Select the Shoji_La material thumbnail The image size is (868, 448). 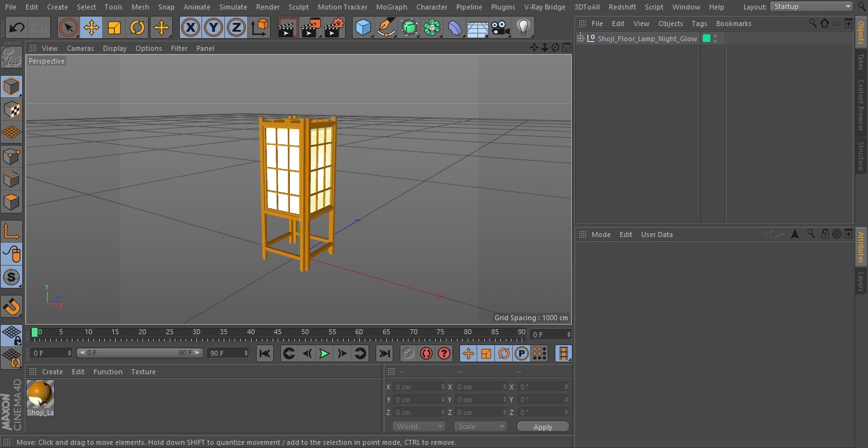coord(41,395)
